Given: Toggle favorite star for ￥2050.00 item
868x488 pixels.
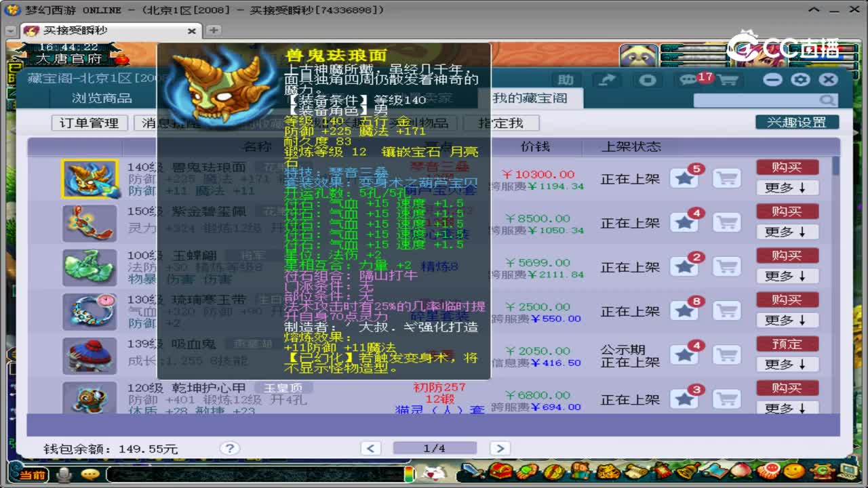Looking at the screenshot, I should pyautogui.click(x=684, y=355).
